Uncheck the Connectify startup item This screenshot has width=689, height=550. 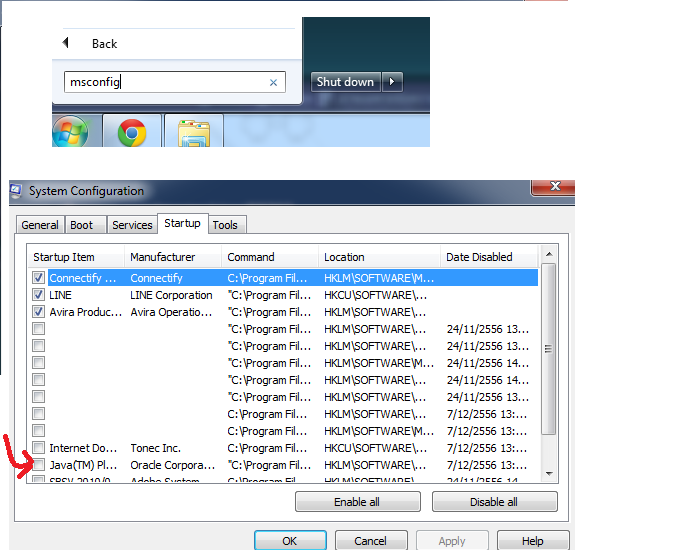(38, 278)
